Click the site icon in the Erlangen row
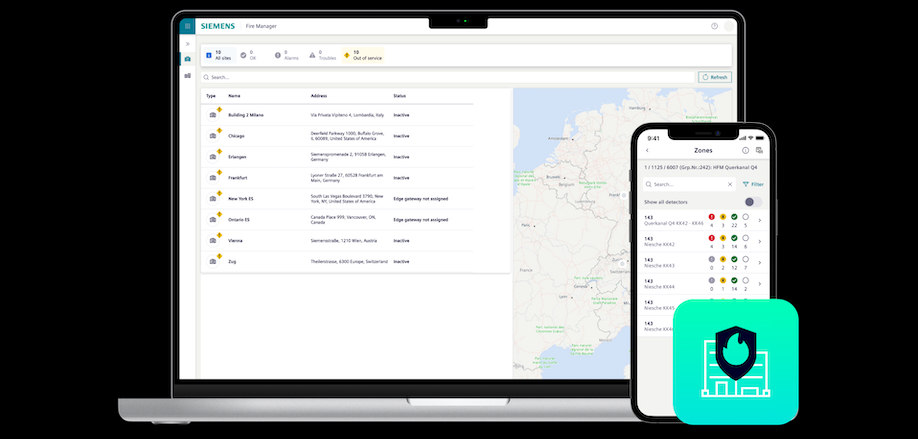This screenshot has width=918, height=439. (x=213, y=157)
